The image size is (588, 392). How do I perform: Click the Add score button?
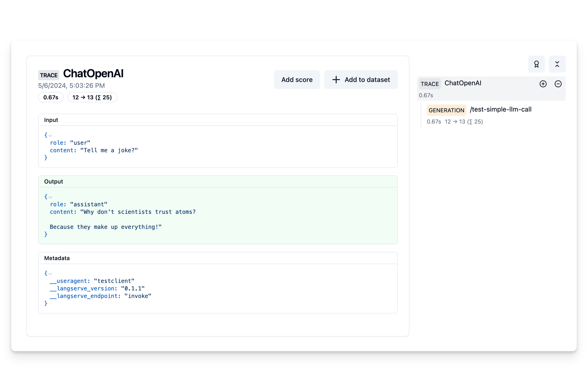[297, 80]
